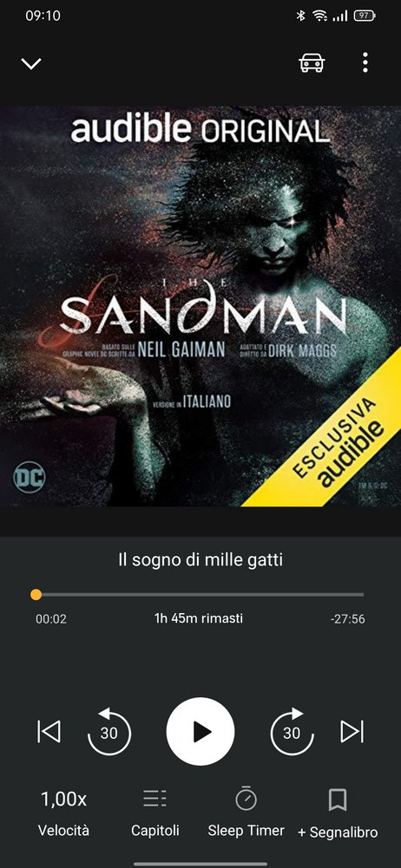
Task: Enable car mode via the car icon
Action: [312, 62]
